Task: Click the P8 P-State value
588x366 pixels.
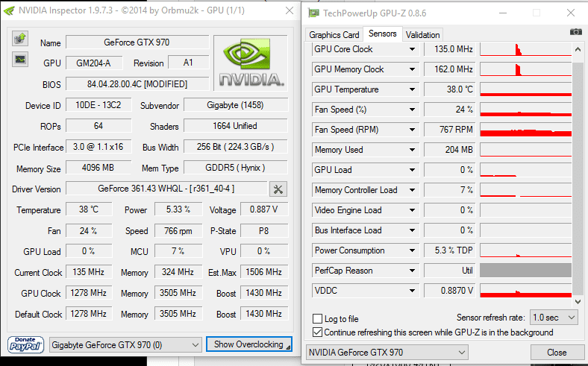Action: click(264, 231)
